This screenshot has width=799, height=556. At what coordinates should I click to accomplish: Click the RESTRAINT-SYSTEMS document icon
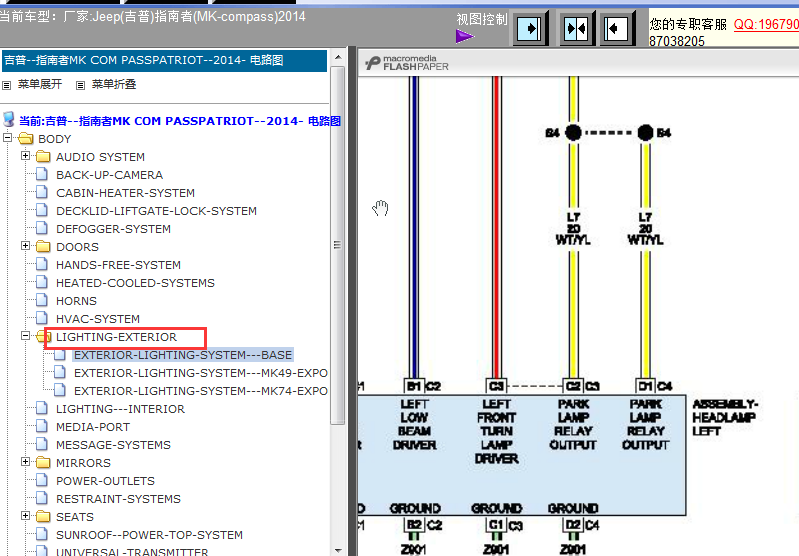click(42, 498)
